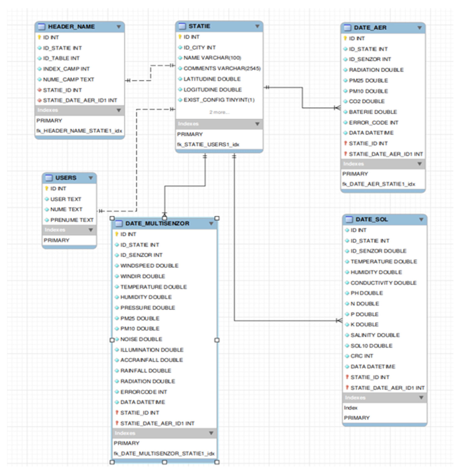This screenshot has height=476, width=462.
Task: Click the STATIE table icon in header
Action: click(182, 26)
